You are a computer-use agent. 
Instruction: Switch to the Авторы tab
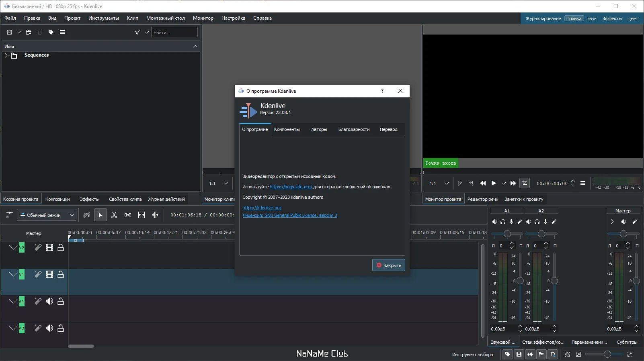319,129
